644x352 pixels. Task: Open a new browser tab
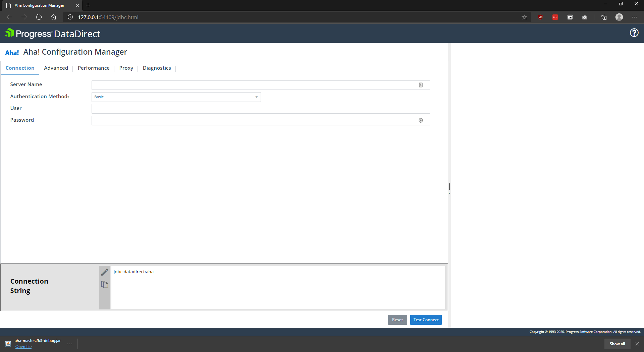click(88, 5)
